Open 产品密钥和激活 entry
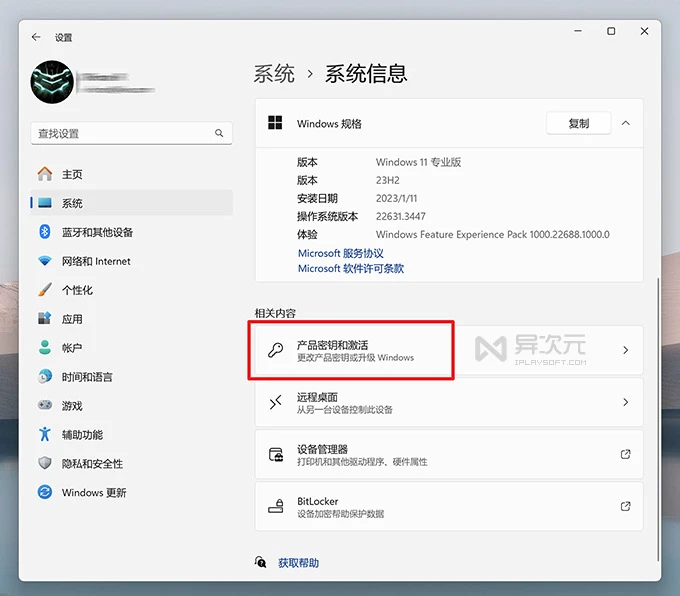The height and width of the screenshot is (596, 680). coord(449,350)
